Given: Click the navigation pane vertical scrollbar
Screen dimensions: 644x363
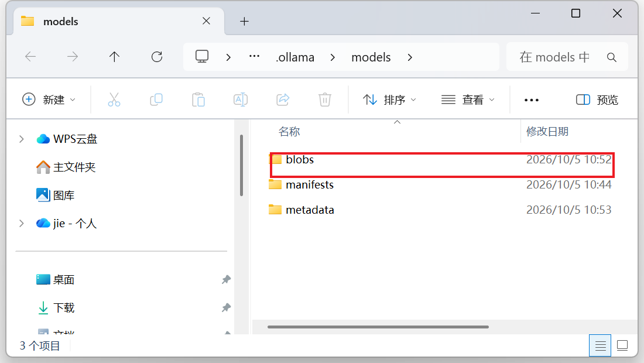Looking at the screenshot, I should click(x=241, y=166).
